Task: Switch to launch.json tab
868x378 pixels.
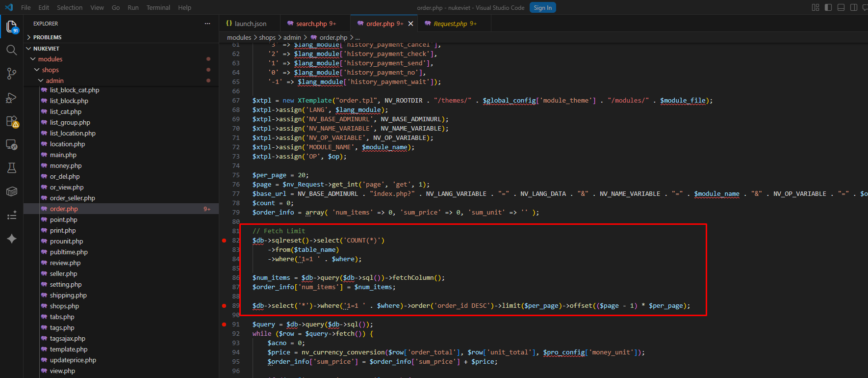Action: pos(250,24)
